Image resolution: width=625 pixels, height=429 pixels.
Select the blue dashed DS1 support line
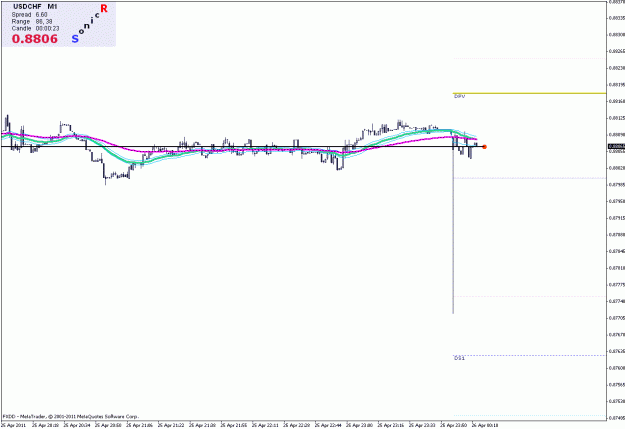tap(529, 355)
